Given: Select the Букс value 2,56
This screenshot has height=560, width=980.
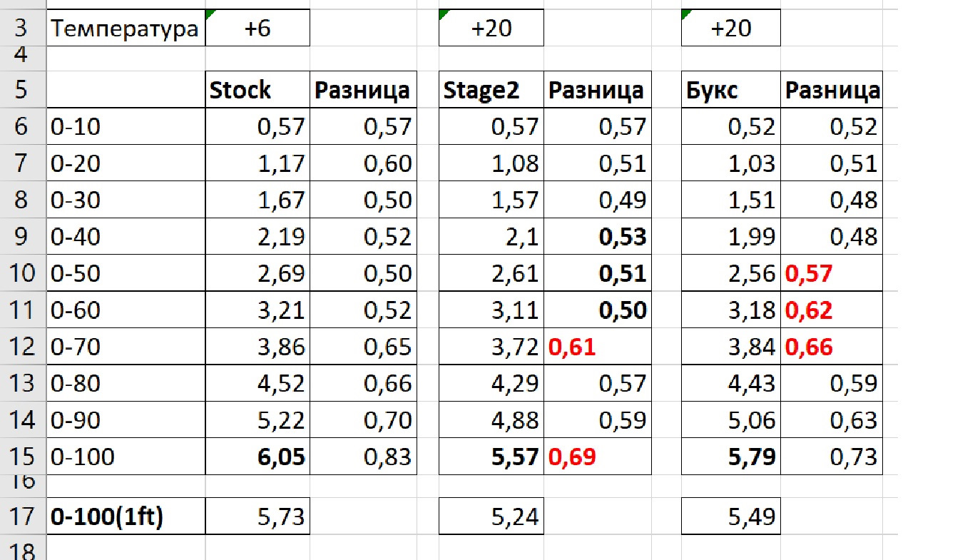Looking at the screenshot, I should 731,273.
